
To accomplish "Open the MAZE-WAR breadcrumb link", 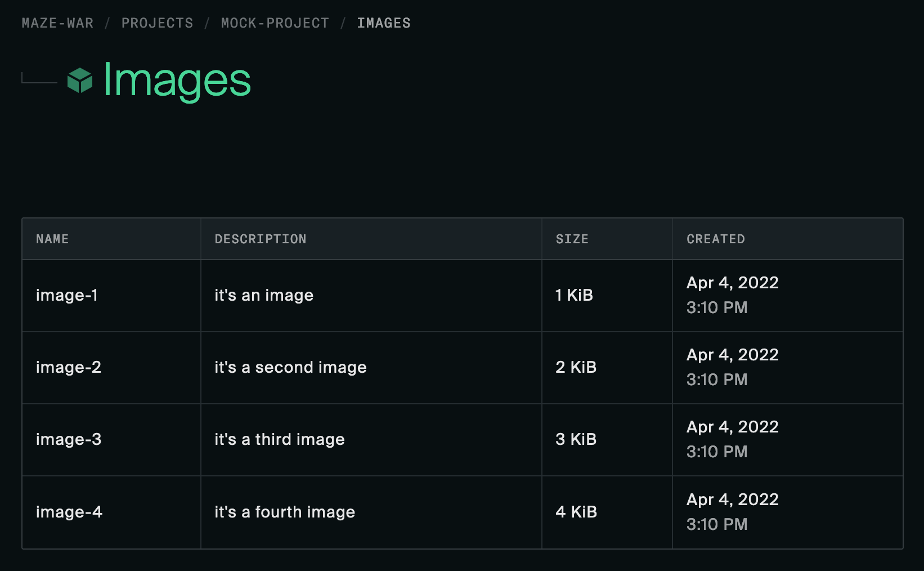I will coord(57,23).
